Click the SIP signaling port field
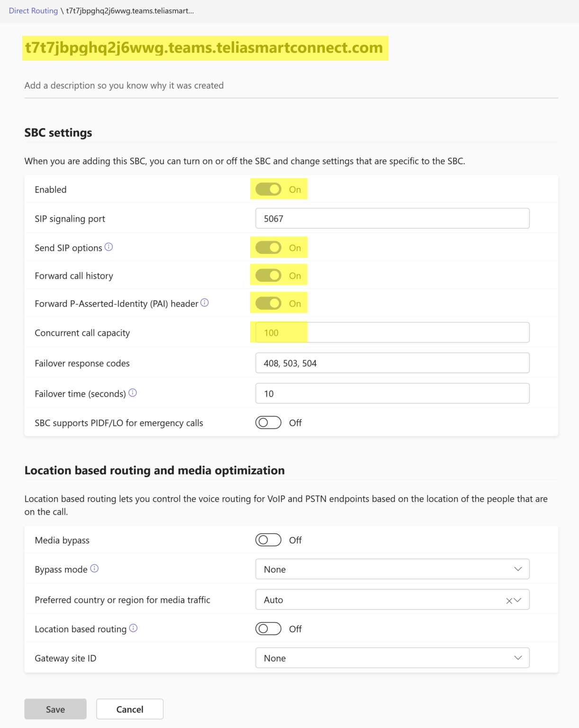 click(392, 218)
